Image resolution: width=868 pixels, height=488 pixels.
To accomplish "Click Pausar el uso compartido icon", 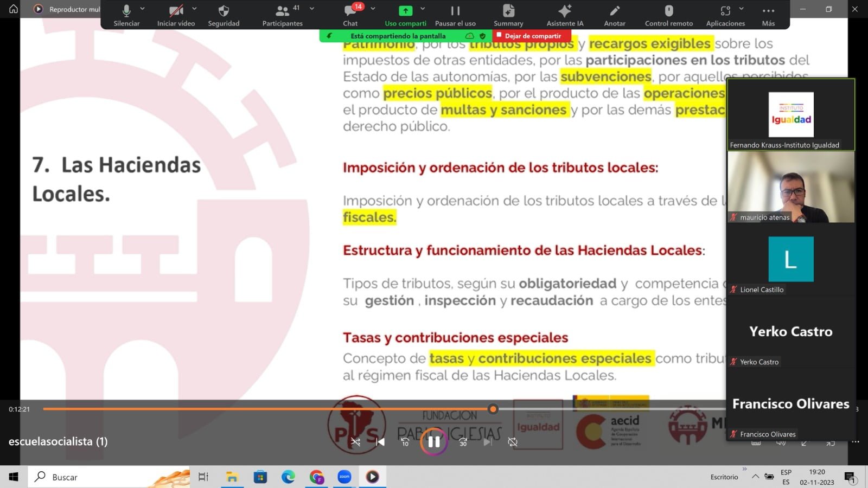I will pyautogui.click(x=455, y=15).
